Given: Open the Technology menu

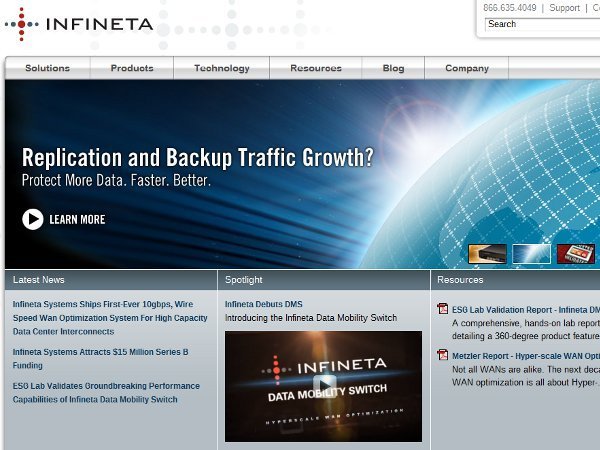Looking at the screenshot, I should pos(222,68).
